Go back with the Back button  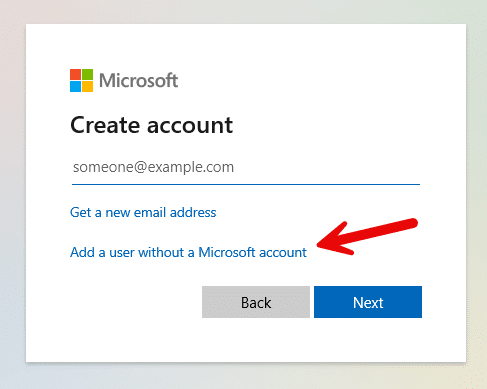tap(256, 302)
